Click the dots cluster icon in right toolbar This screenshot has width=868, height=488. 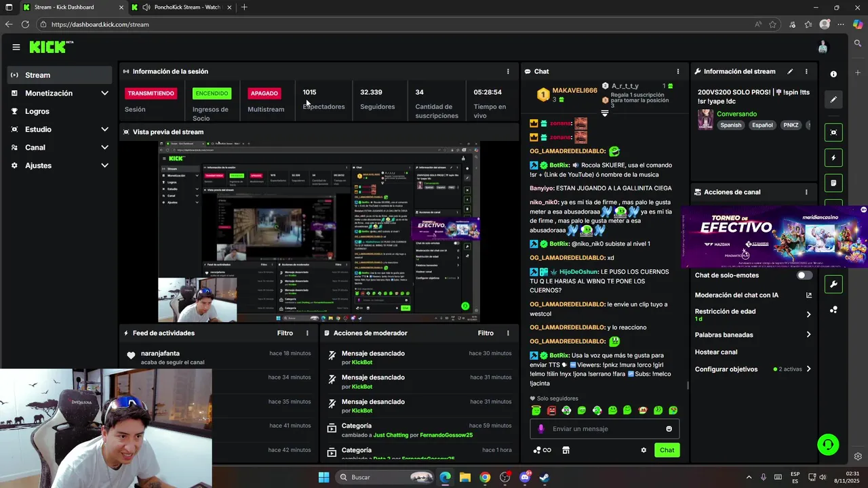(833, 310)
